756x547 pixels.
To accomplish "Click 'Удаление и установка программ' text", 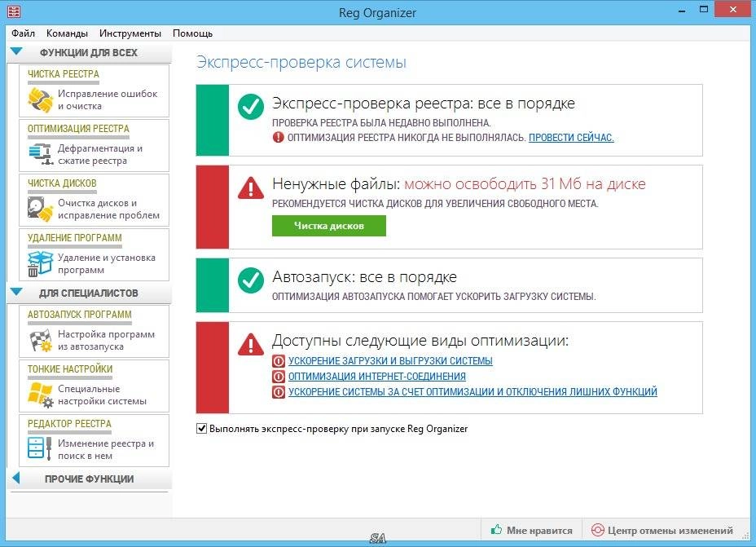I will 107,263.
